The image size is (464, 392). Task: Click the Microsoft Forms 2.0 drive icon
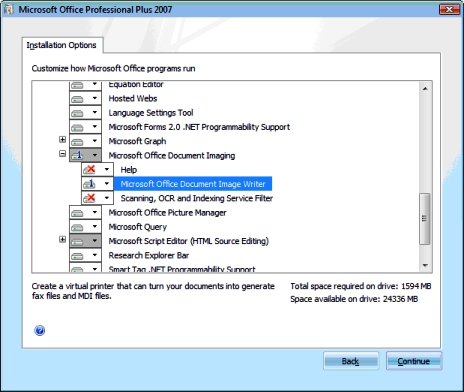78,128
